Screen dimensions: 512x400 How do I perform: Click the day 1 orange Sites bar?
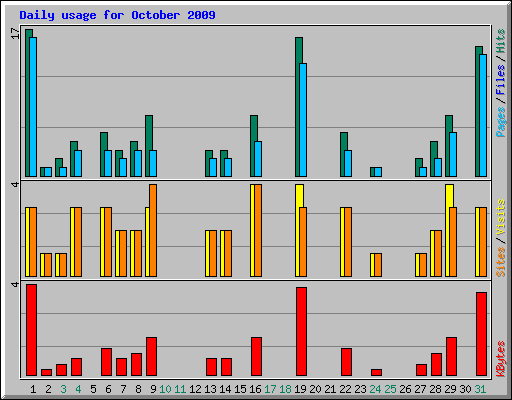click(x=33, y=242)
